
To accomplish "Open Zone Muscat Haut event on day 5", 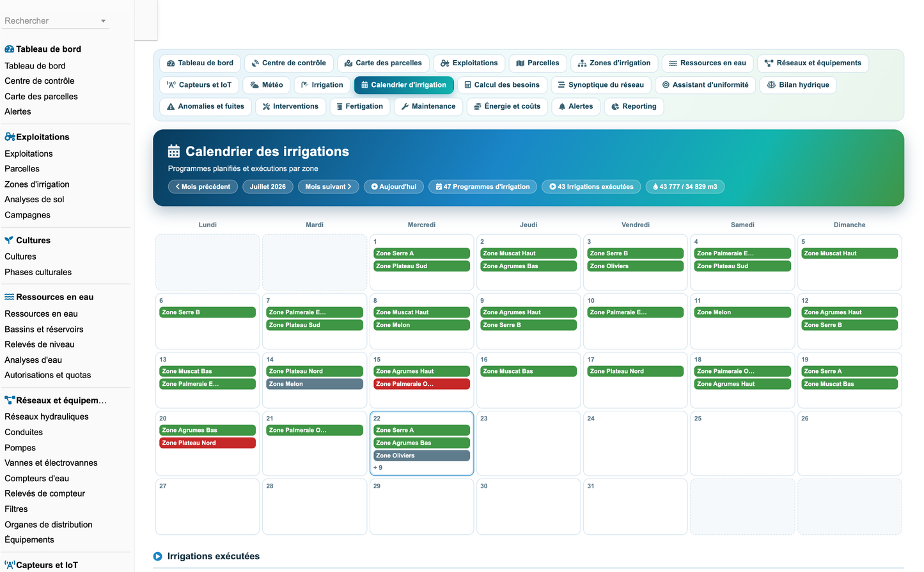I will pyautogui.click(x=849, y=253).
